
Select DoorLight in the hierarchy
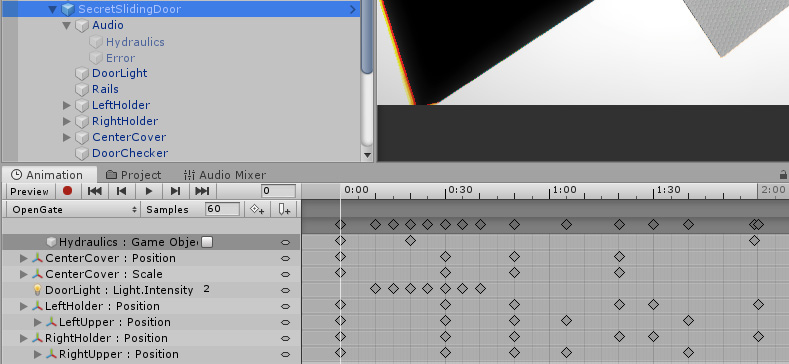tap(119, 73)
